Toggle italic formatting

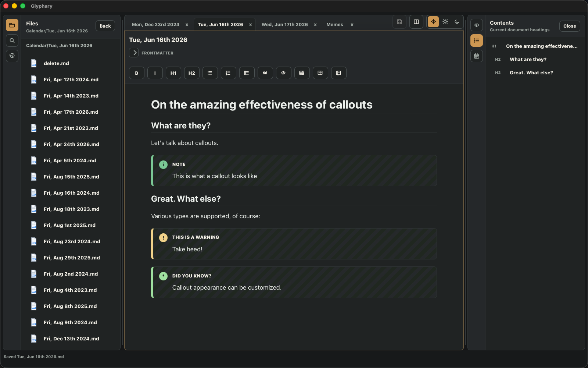coord(155,73)
